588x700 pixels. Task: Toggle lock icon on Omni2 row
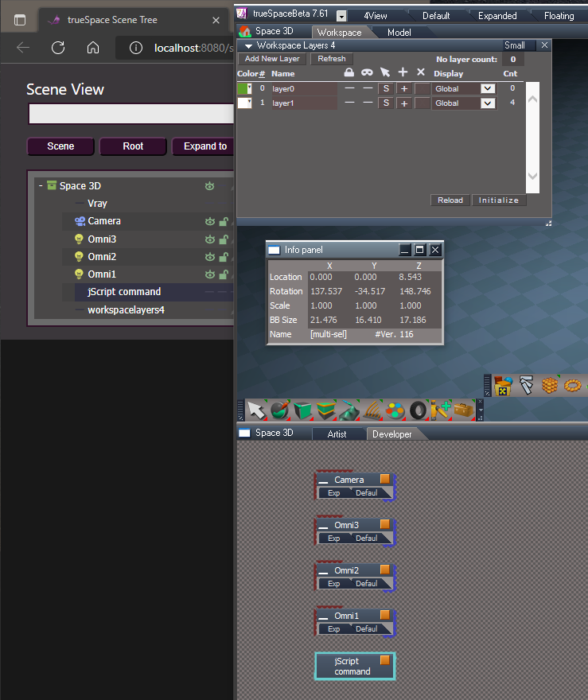click(x=224, y=257)
